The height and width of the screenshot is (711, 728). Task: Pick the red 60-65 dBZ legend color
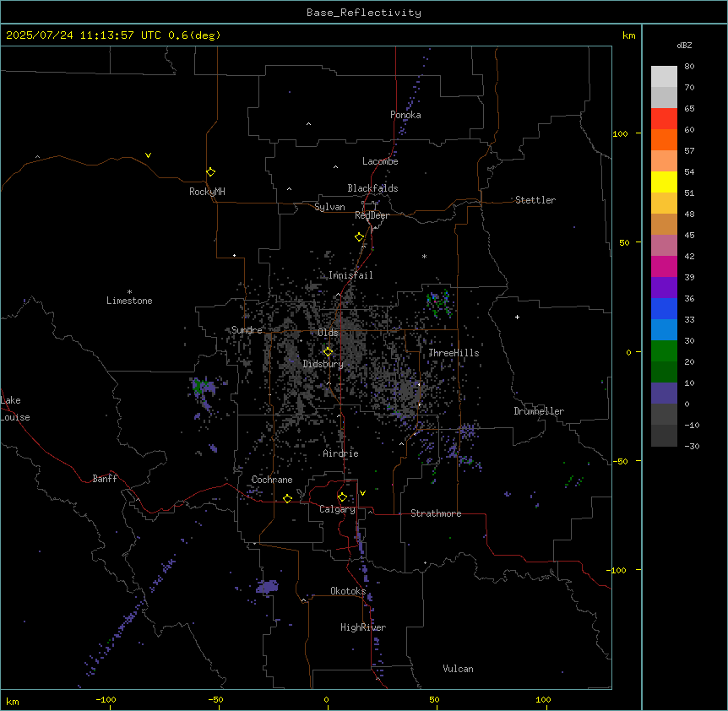pos(664,119)
